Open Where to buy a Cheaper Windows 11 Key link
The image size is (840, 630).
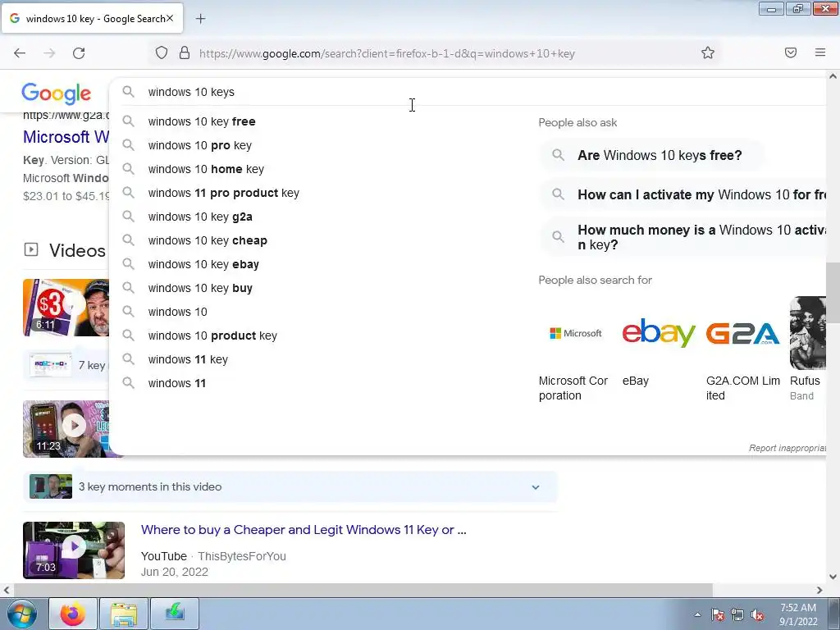pyautogui.click(x=304, y=530)
